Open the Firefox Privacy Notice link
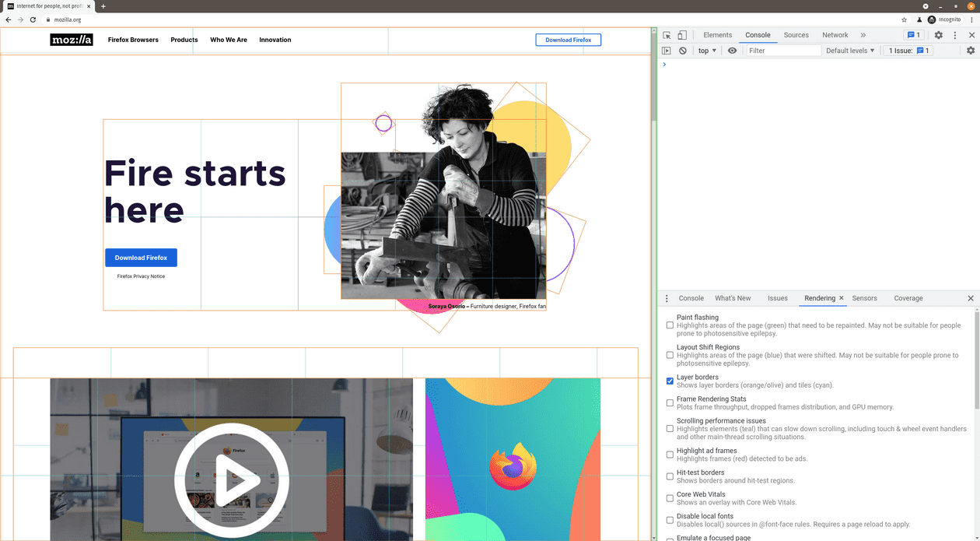980x541 pixels. (x=141, y=276)
